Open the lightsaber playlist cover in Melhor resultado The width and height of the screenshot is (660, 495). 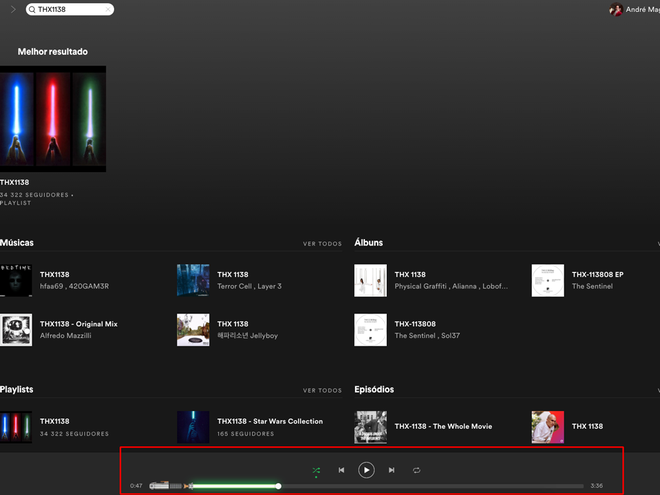(53, 119)
